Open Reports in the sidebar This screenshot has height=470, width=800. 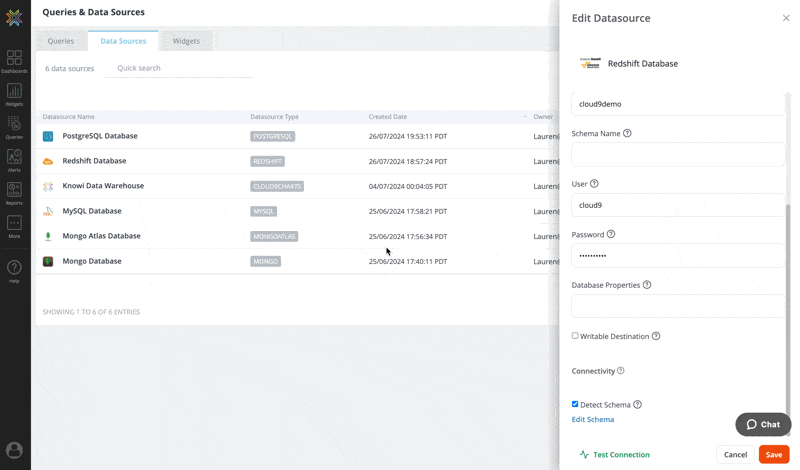[14, 192]
